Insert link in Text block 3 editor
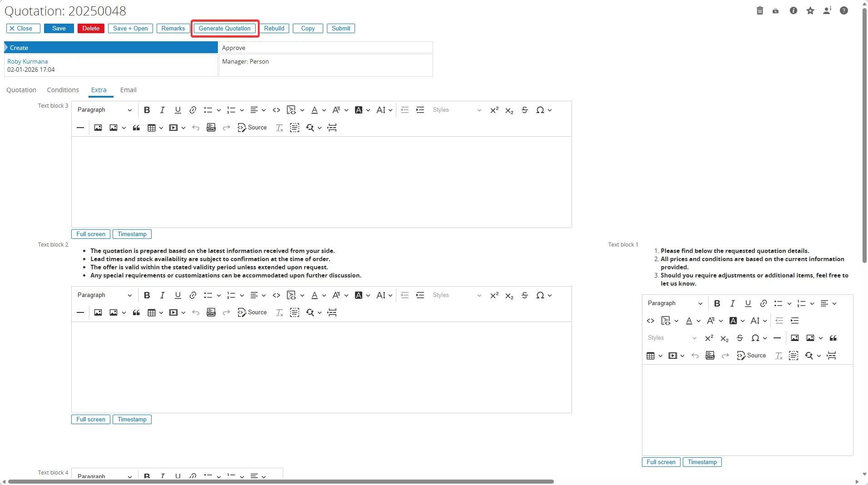 coord(193,110)
